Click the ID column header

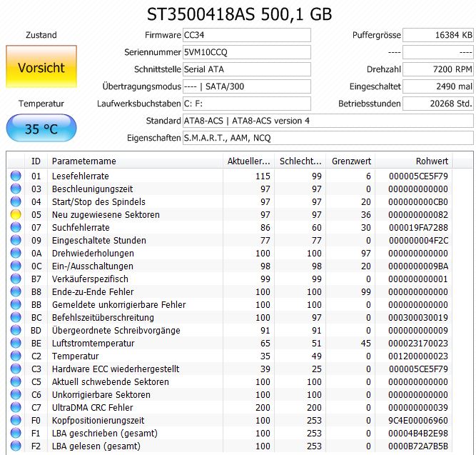[36, 161]
